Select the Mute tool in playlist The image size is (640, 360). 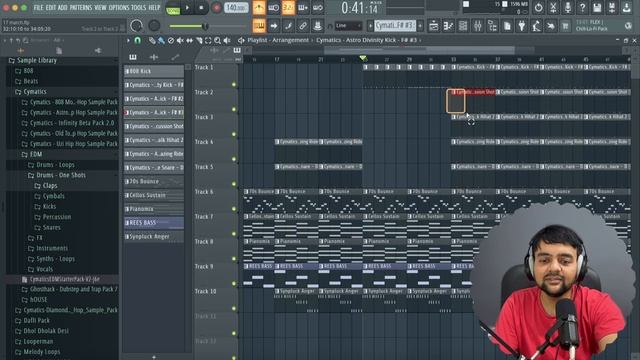coord(180,40)
